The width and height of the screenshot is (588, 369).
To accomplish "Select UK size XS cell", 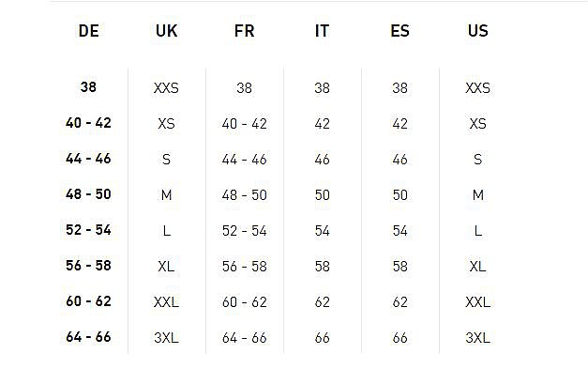I will pos(167,124).
